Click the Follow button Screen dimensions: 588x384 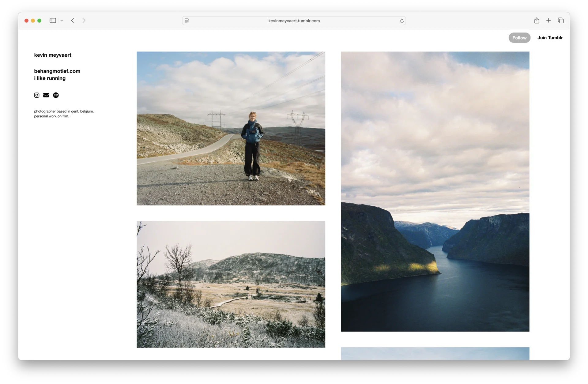tap(519, 38)
